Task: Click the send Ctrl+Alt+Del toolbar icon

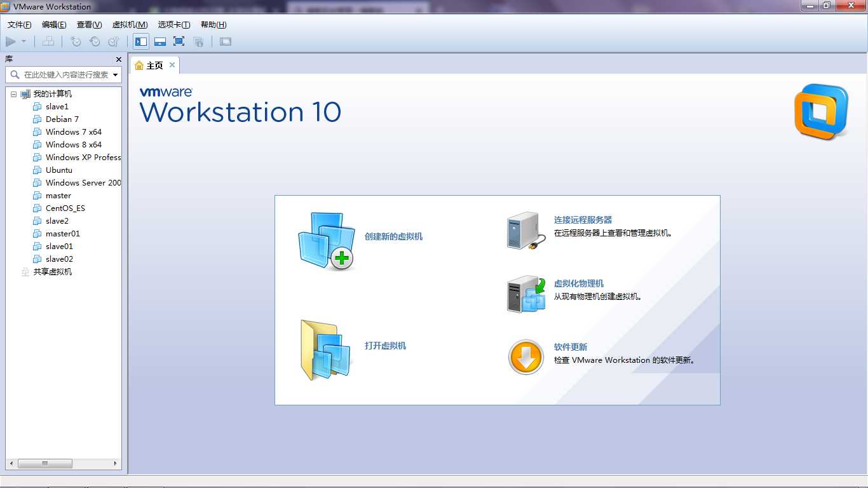Action: tap(48, 41)
